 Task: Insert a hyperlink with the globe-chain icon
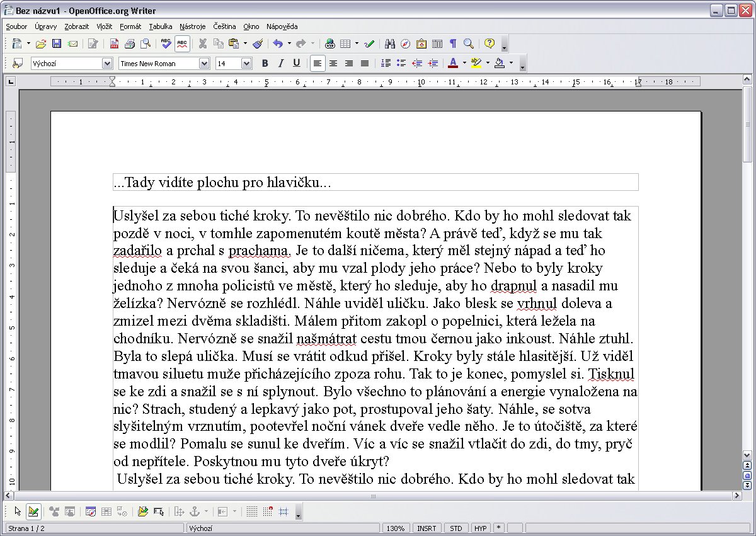pyautogui.click(x=329, y=43)
